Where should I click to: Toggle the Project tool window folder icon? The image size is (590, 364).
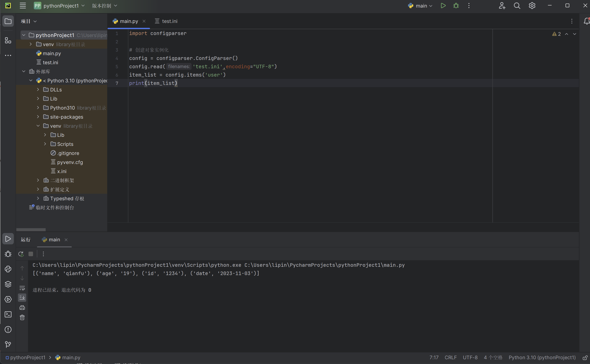[8, 21]
